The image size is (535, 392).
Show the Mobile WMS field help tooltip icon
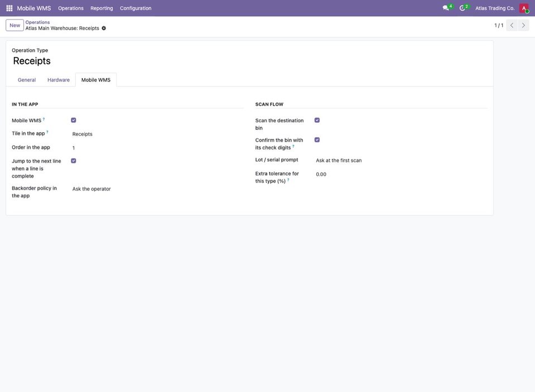[44, 119]
